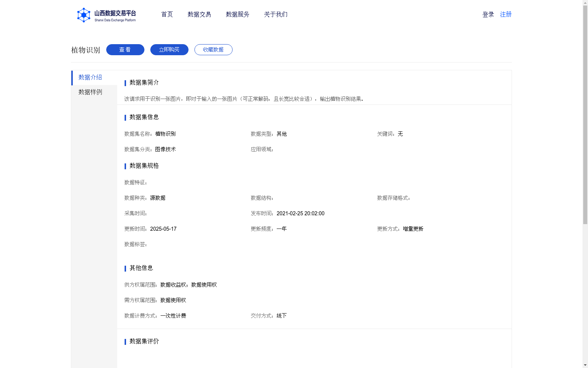Click the 更新频度 value 一年
Image resolution: width=588 pixels, height=368 pixels.
click(282, 229)
